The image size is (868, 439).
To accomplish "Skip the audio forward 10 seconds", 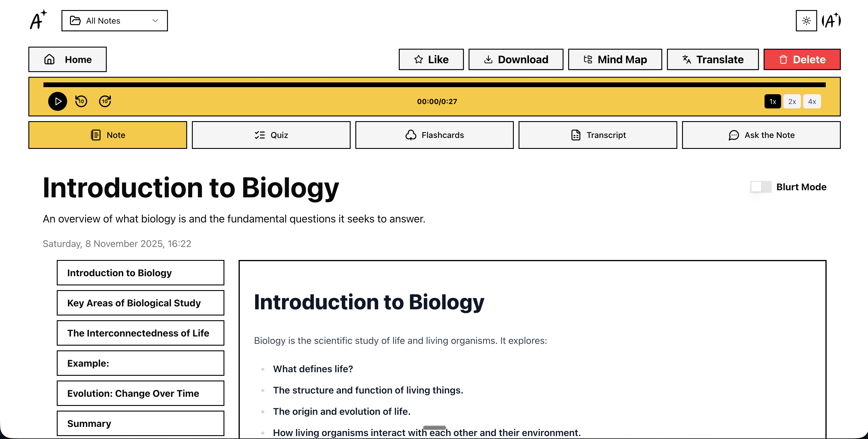I will (105, 101).
